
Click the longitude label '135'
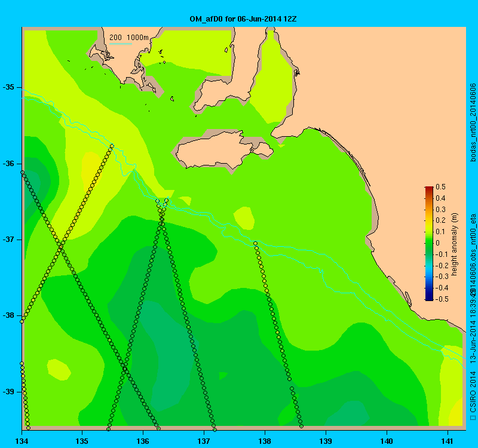tap(82, 441)
